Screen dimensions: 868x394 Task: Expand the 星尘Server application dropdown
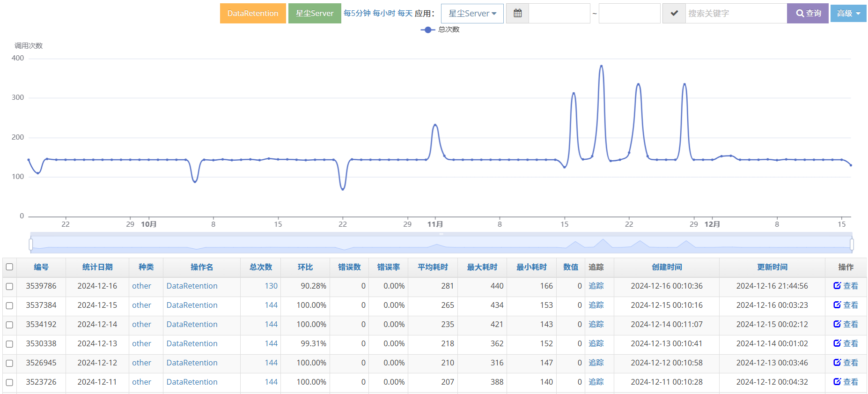pyautogui.click(x=472, y=14)
